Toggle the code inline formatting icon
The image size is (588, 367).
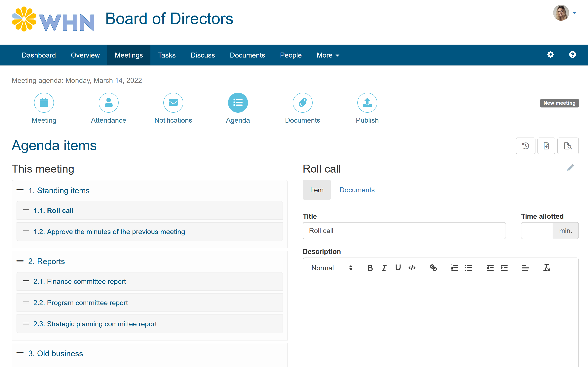[x=412, y=268]
